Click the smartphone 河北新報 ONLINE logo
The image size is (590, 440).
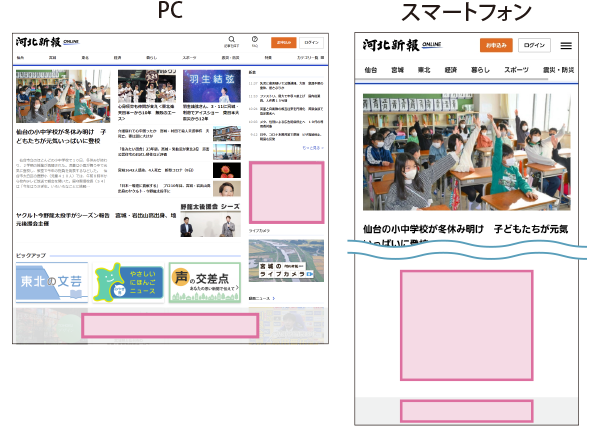pos(402,45)
